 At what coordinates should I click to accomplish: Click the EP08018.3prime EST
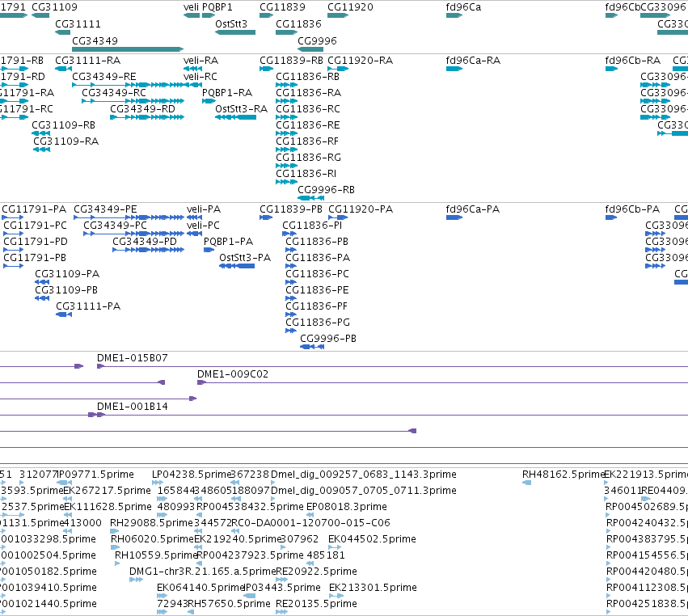pyautogui.click(x=347, y=507)
